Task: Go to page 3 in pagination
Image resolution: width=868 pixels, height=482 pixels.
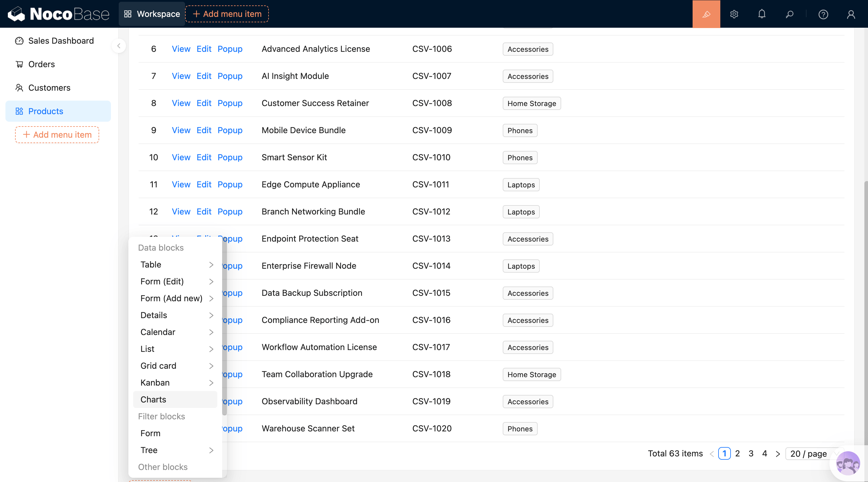Action: pos(751,453)
